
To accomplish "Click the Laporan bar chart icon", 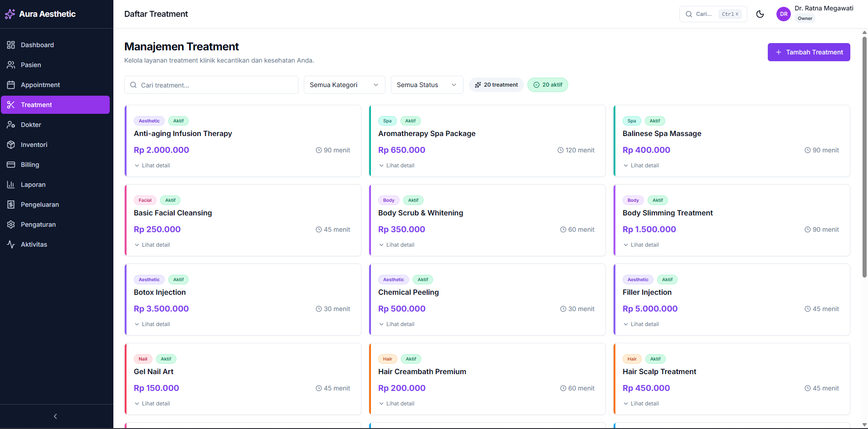I will coord(11,185).
